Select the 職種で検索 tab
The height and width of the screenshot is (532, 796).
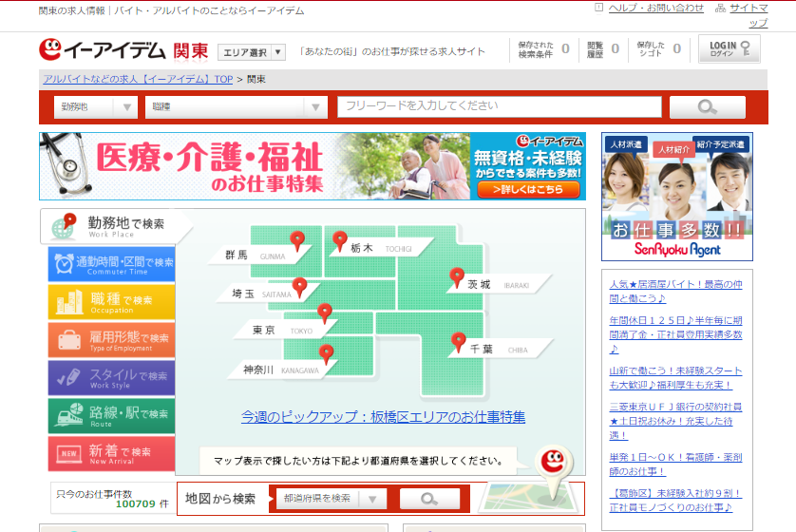coord(112,302)
